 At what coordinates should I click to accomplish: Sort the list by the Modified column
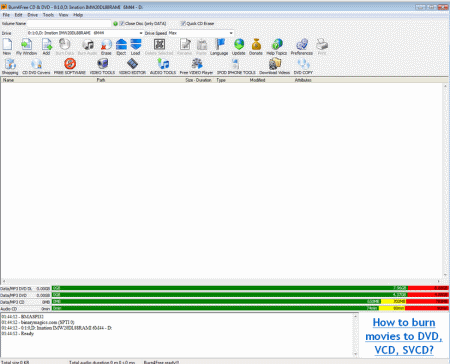point(271,80)
